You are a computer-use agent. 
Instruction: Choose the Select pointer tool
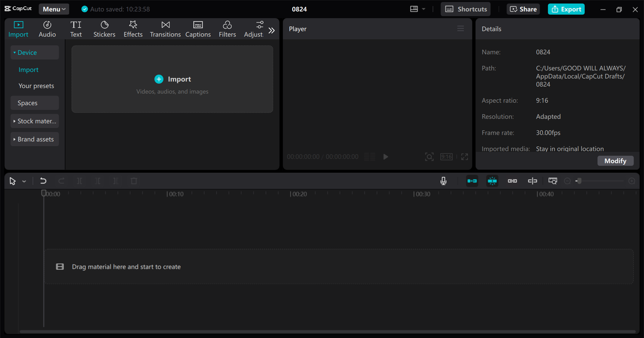(x=13, y=181)
